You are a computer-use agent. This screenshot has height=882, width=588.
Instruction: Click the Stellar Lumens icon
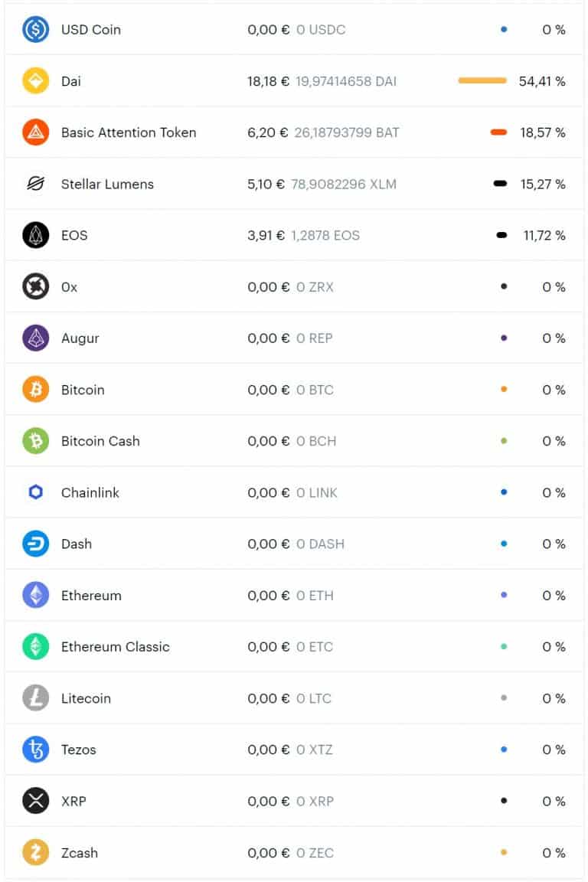(x=35, y=184)
